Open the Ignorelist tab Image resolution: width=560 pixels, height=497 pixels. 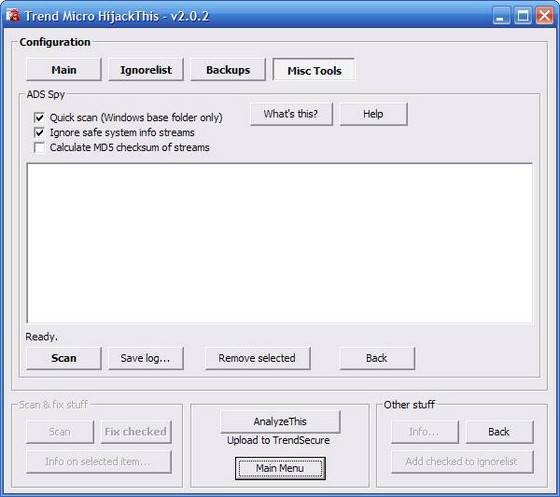(146, 70)
